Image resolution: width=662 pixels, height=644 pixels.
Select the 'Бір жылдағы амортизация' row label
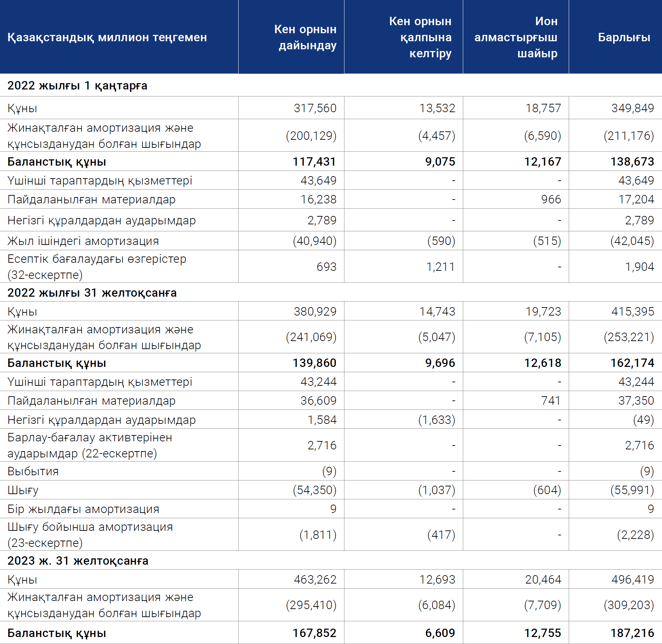click(83, 509)
